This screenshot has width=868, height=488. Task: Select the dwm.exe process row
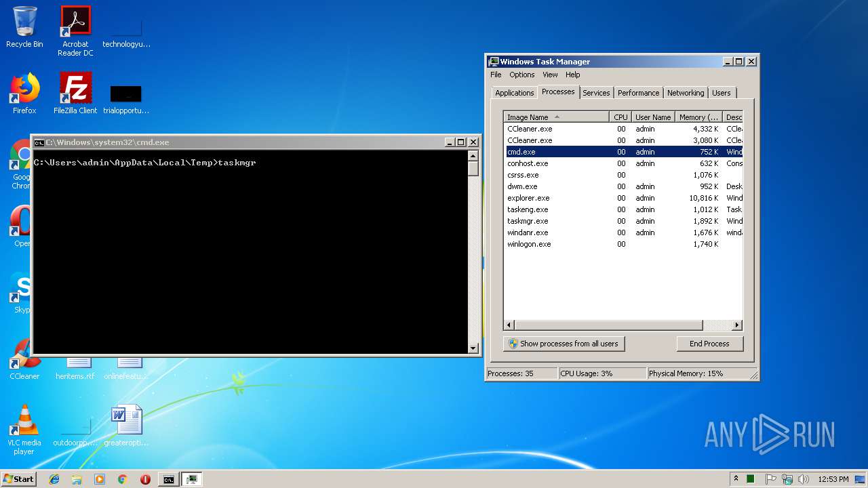(x=624, y=186)
